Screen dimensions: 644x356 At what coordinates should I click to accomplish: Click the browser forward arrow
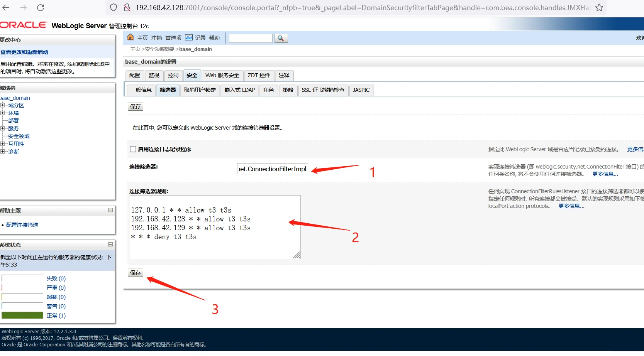[x=23, y=7]
